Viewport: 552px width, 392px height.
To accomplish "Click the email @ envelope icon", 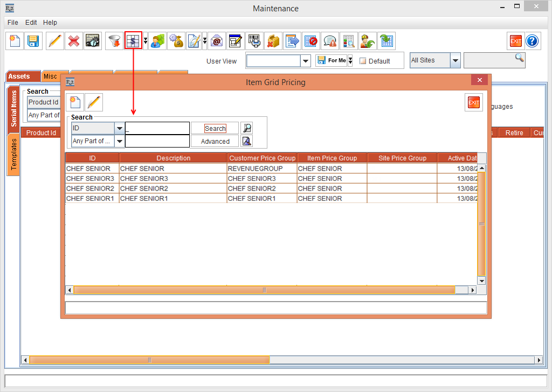I will click(x=216, y=41).
